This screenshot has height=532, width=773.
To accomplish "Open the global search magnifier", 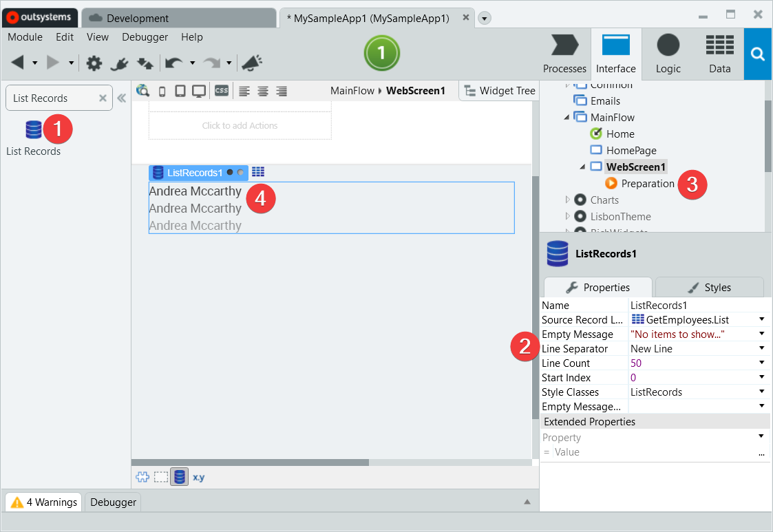I will [x=757, y=54].
